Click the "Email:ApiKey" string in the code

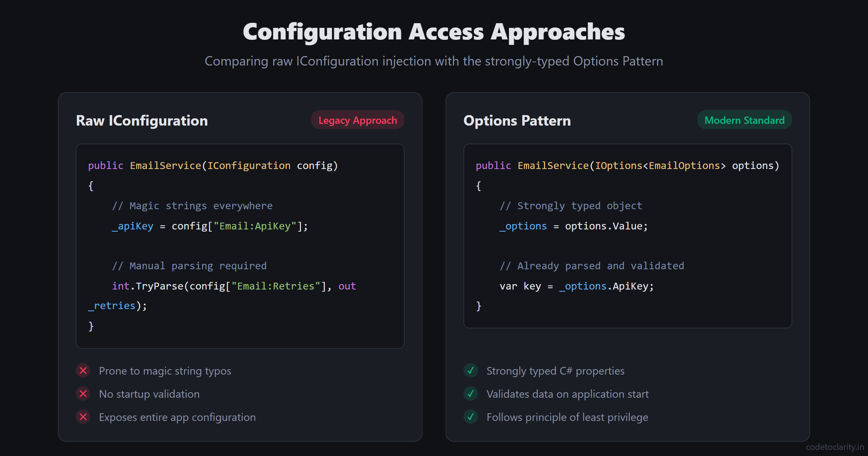[x=255, y=226]
